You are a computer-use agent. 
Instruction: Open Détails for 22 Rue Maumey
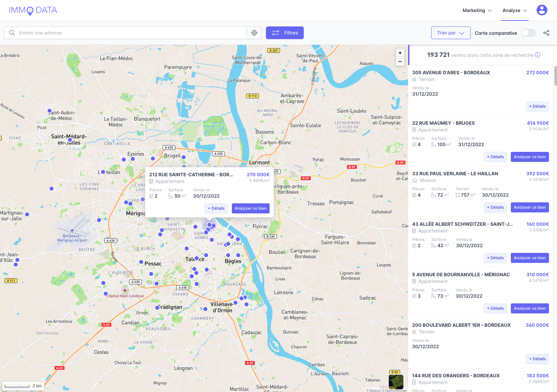click(495, 157)
